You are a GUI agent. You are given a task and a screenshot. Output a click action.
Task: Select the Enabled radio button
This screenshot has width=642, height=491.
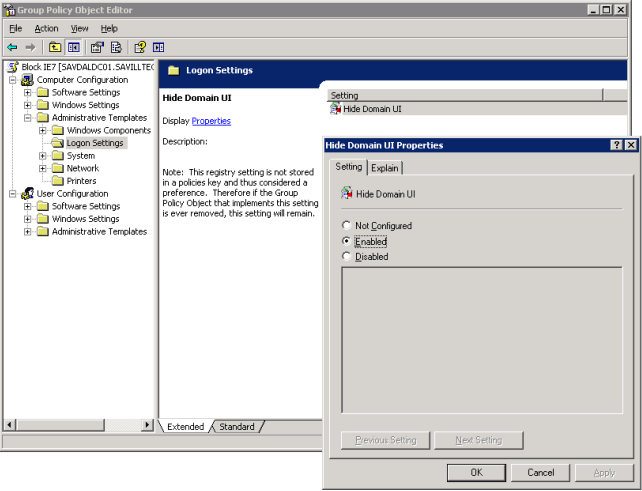347,241
